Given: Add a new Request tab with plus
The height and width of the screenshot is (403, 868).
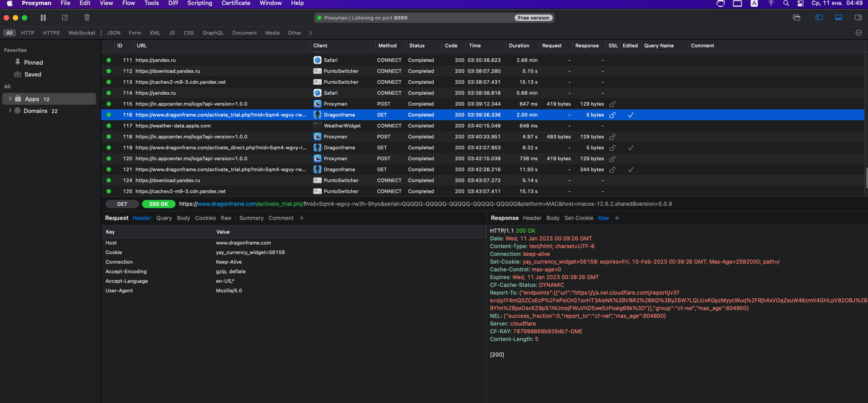Looking at the screenshot, I should coord(302,218).
